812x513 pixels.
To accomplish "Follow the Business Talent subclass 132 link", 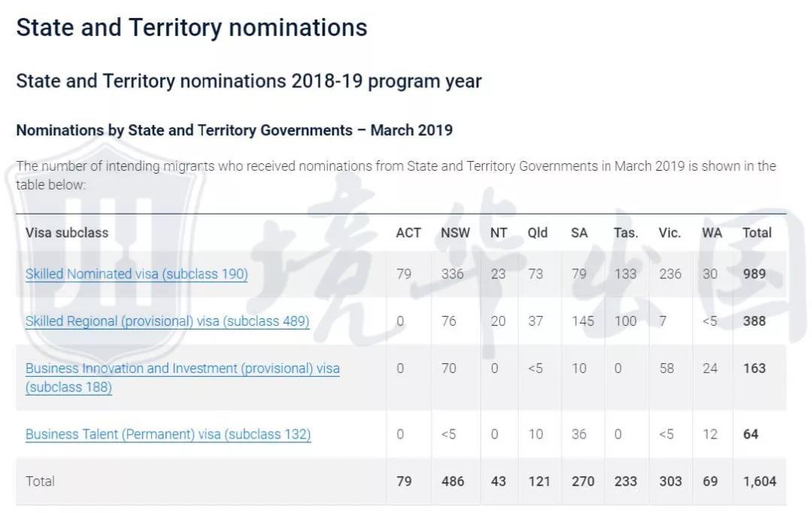I will click(x=168, y=435).
